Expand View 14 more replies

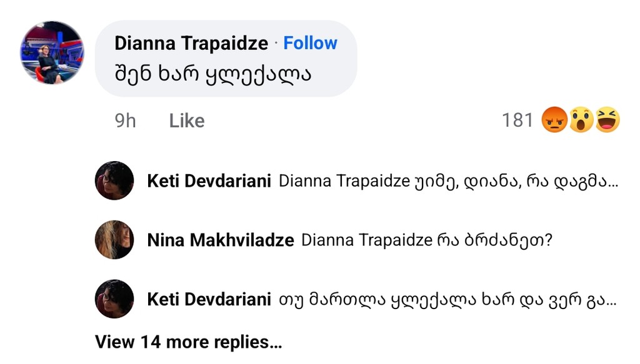(x=188, y=342)
